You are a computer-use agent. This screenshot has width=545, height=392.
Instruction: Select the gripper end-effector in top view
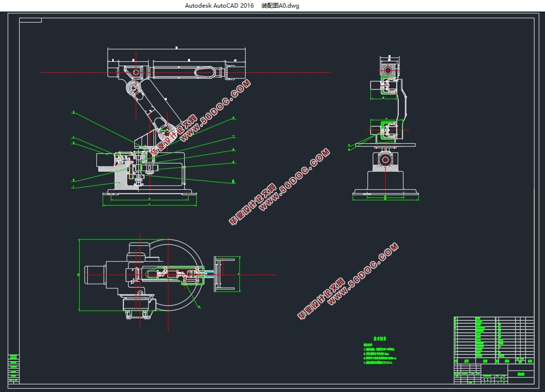[225, 274]
